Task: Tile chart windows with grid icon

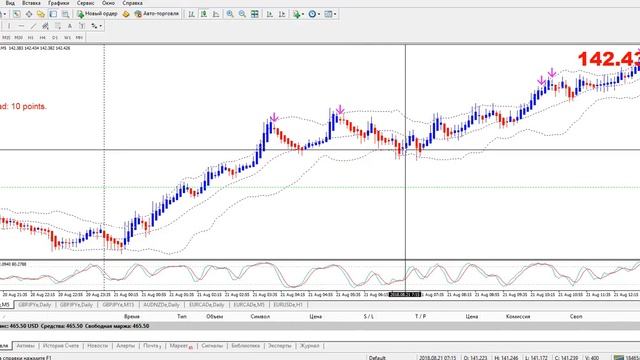Action: point(255,14)
